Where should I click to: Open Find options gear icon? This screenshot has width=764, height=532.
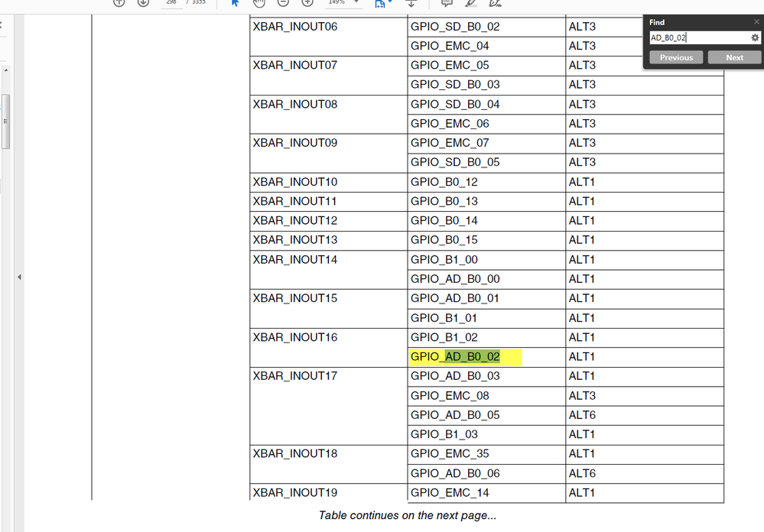point(755,37)
